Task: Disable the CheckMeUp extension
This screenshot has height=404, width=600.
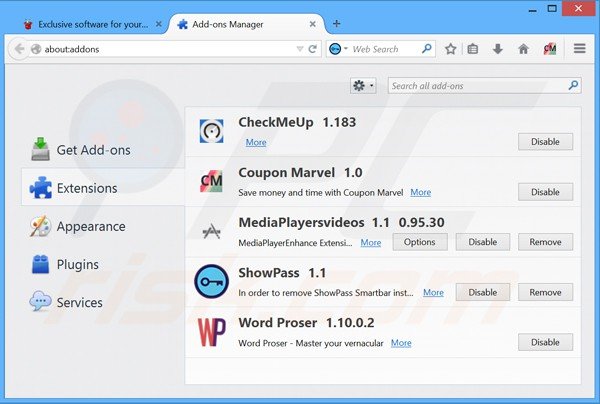Action: (545, 142)
